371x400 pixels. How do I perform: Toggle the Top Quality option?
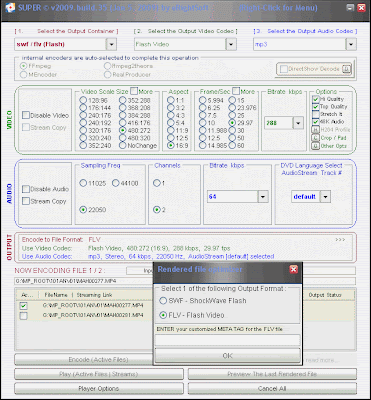[x=315, y=107]
